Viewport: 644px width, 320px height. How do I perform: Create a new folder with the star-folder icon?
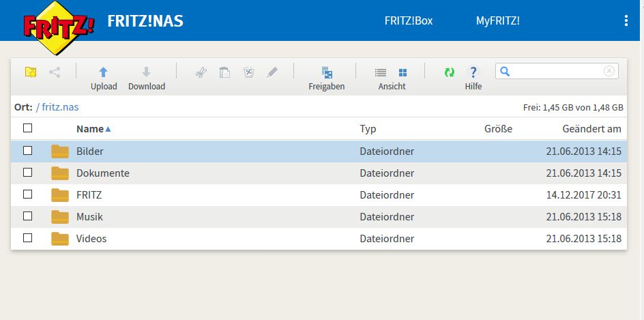pyautogui.click(x=31, y=72)
